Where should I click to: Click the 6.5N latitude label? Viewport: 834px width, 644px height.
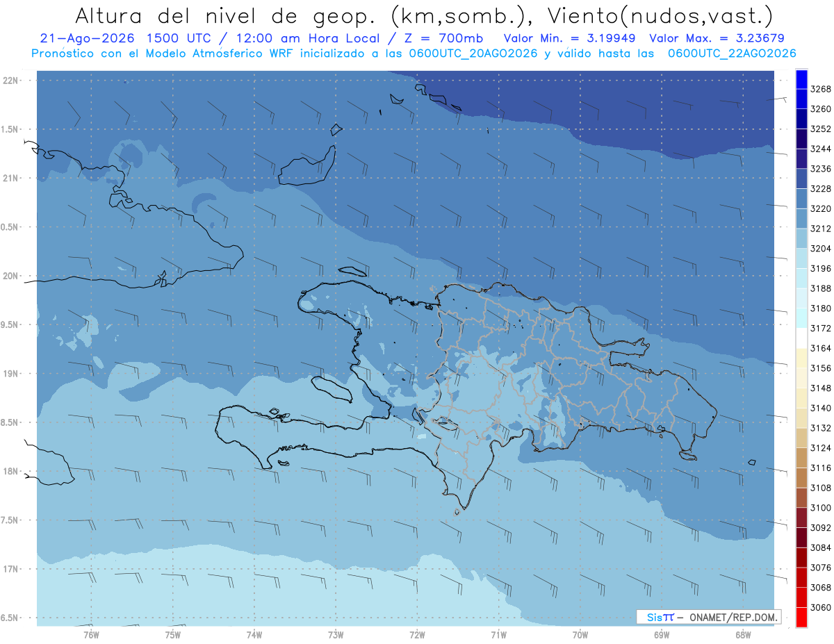coord(10,618)
